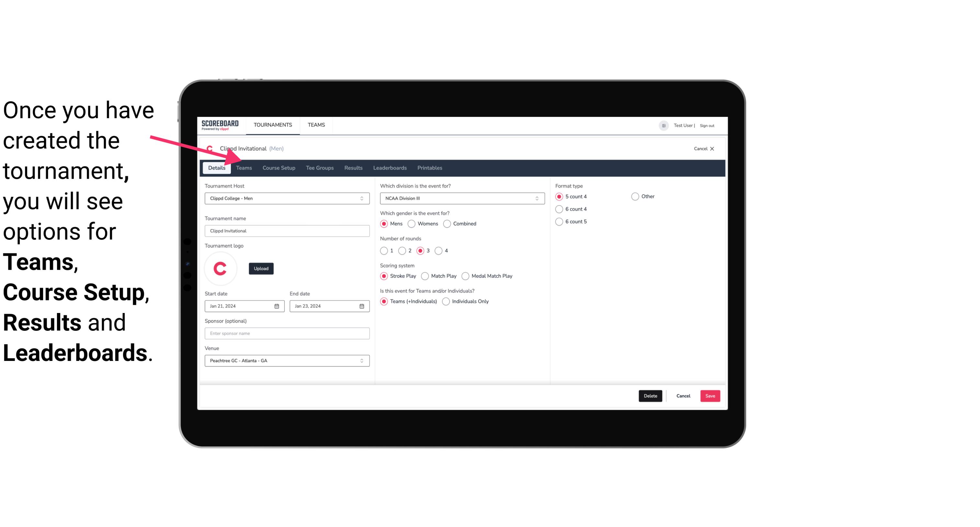The width and height of the screenshot is (980, 527).
Task: Toggle Combined gender option
Action: coord(447,223)
